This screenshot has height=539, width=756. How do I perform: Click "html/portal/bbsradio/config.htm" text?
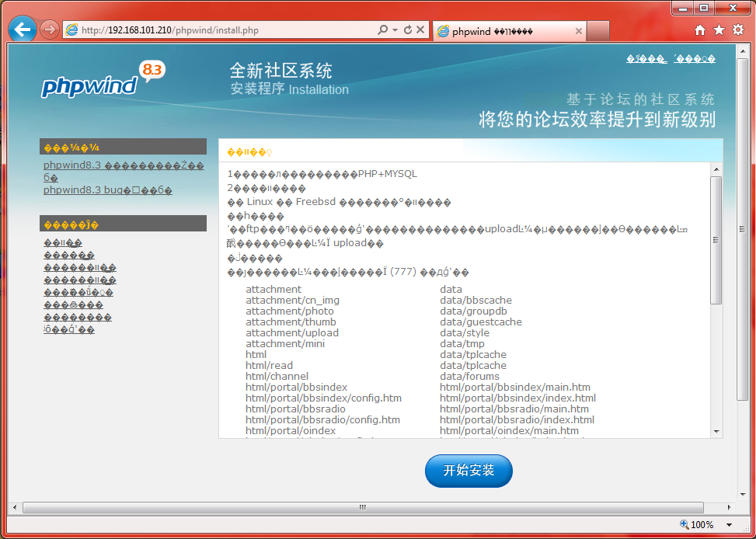tap(322, 420)
